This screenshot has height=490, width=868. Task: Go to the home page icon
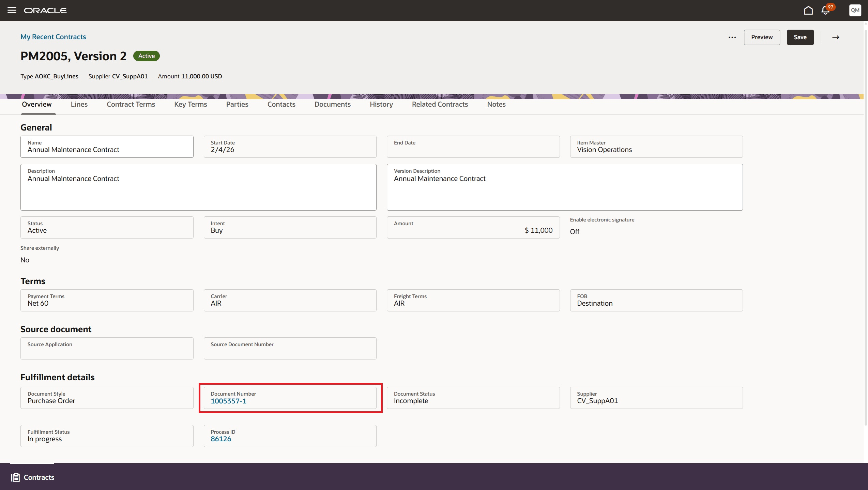tap(808, 10)
